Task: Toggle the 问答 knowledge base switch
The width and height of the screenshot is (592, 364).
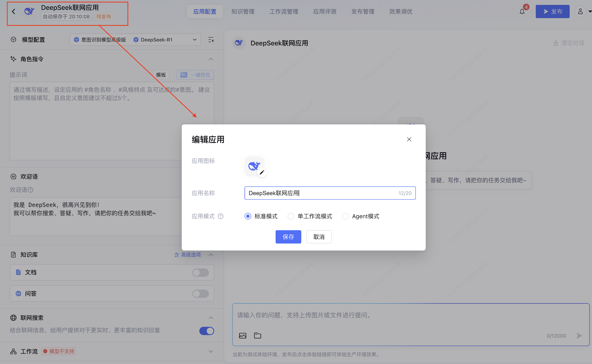Action: [x=200, y=294]
